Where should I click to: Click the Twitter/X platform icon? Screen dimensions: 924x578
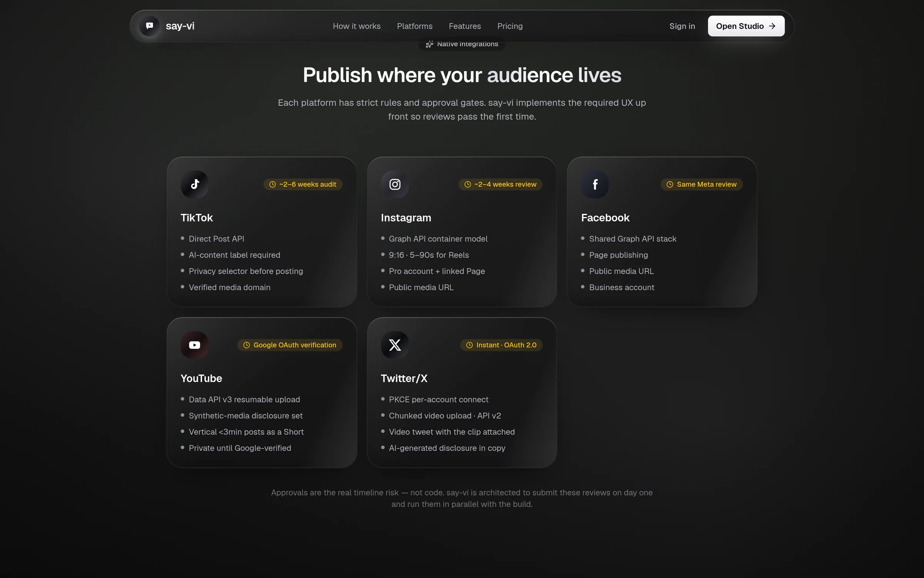coord(395,345)
